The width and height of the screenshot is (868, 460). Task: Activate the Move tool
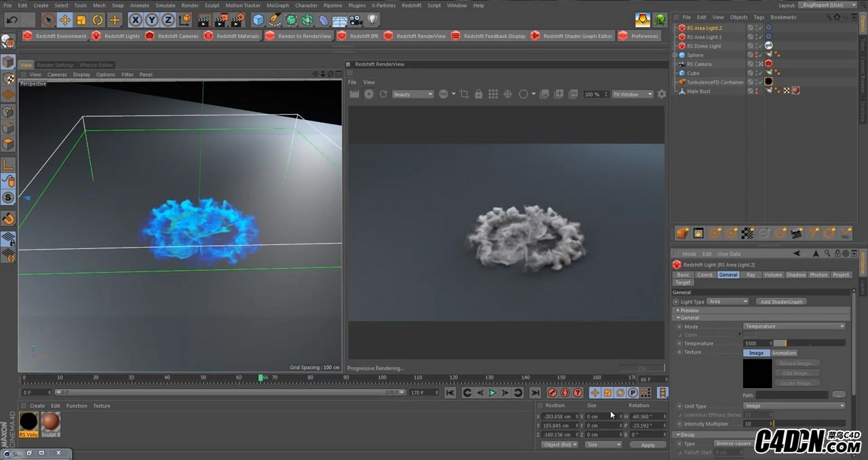coord(65,20)
